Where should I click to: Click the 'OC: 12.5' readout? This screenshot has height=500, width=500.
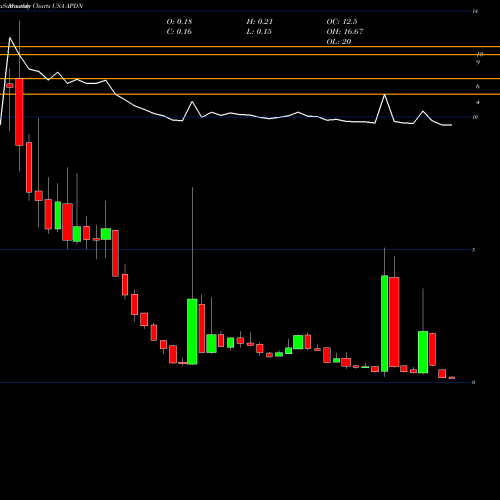click(342, 21)
